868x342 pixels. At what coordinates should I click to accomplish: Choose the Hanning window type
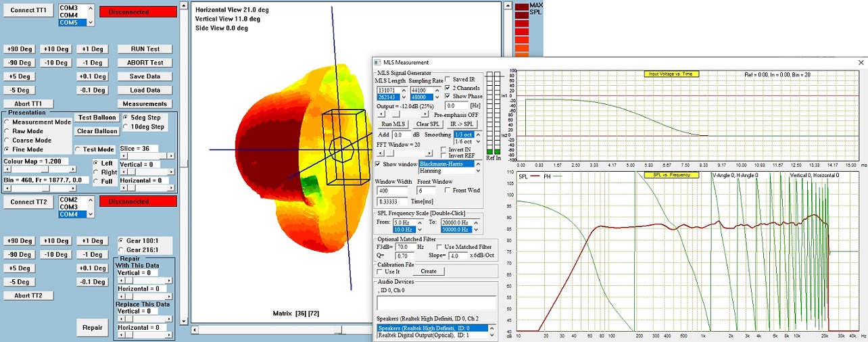446,171
